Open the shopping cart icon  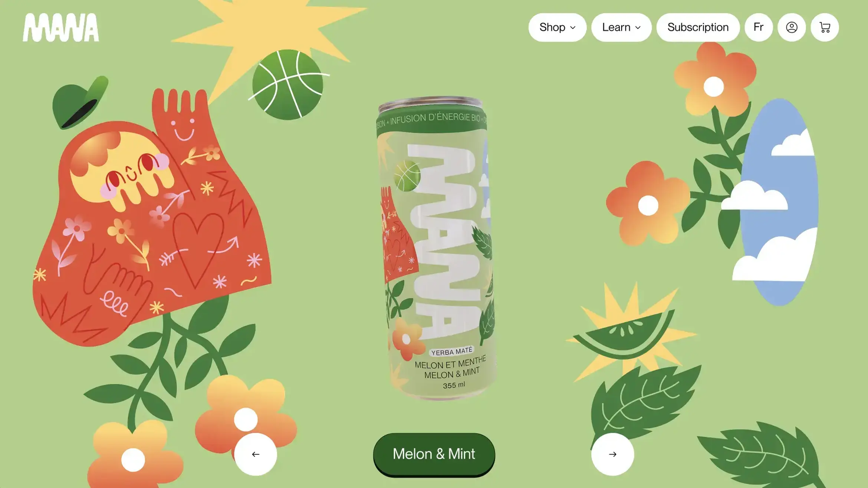coord(825,27)
